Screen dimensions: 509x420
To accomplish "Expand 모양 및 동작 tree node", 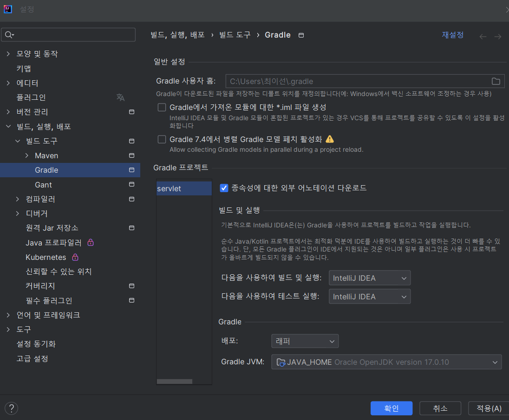I will (8, 54).
